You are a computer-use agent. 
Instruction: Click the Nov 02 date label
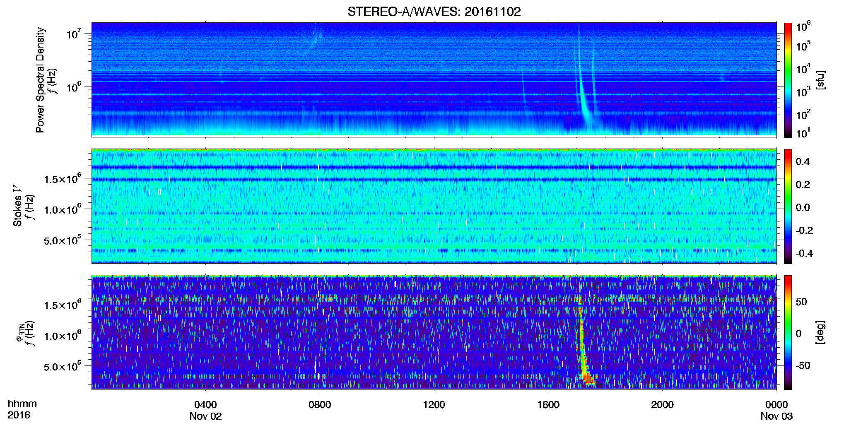coord(205,416)
